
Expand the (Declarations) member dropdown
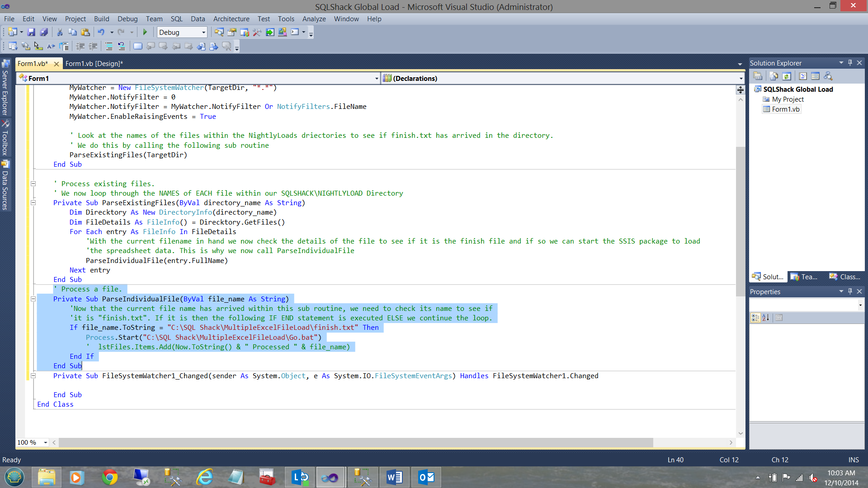pos(741,79)
